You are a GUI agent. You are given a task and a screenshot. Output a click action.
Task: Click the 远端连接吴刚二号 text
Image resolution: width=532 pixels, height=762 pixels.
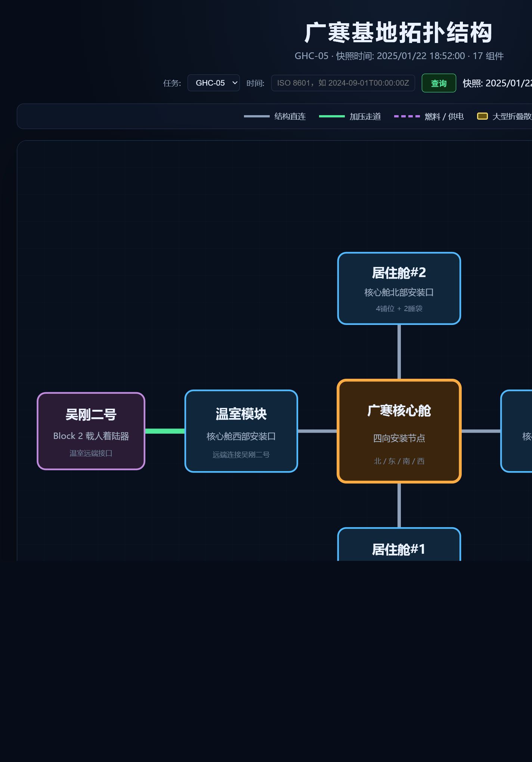coord(241,455)
